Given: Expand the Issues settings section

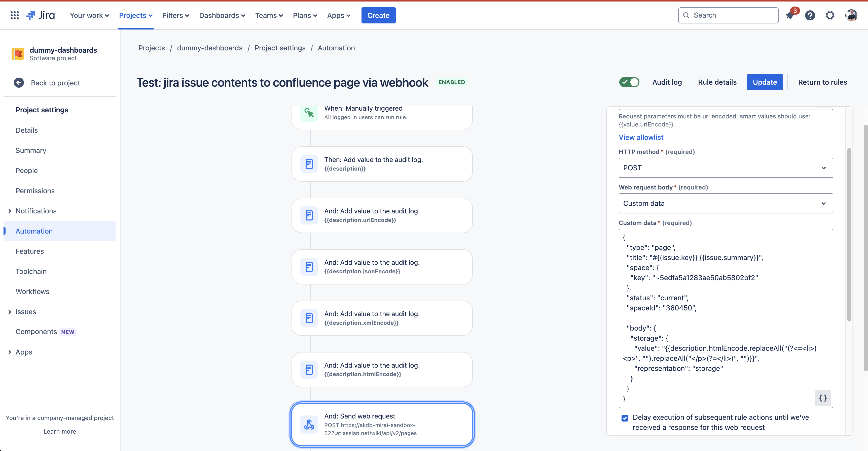Looking at the screenshot, I should tap(9, 312).
